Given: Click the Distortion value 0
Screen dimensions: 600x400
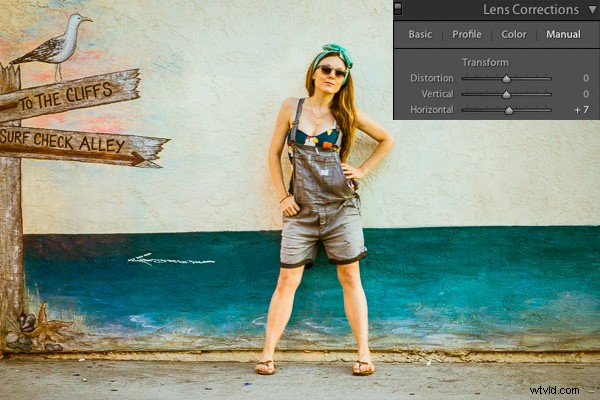Looking at the screenshot, I should [586, 78].
